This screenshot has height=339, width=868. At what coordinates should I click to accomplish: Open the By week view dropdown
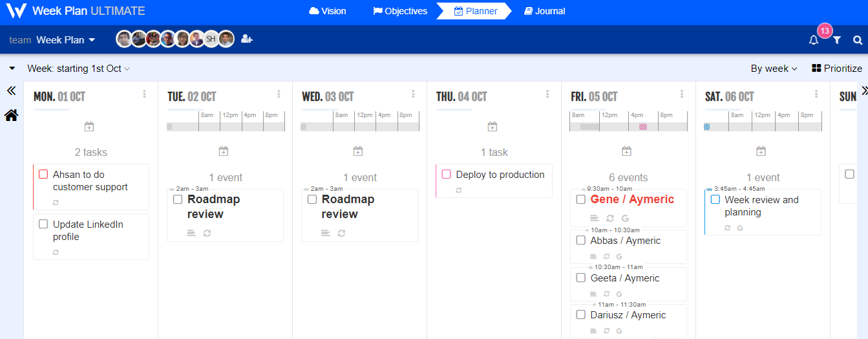pyautogui.click(x=774, y=69)
